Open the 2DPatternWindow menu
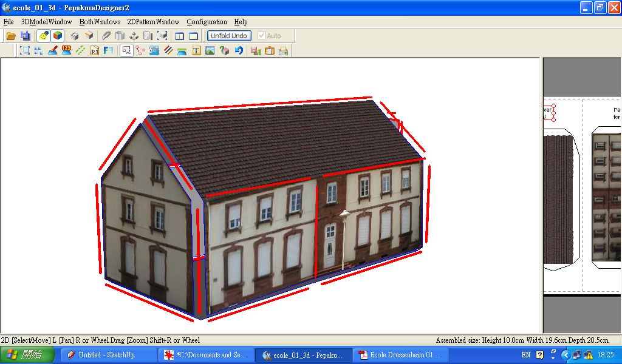 tap(153, 22)
